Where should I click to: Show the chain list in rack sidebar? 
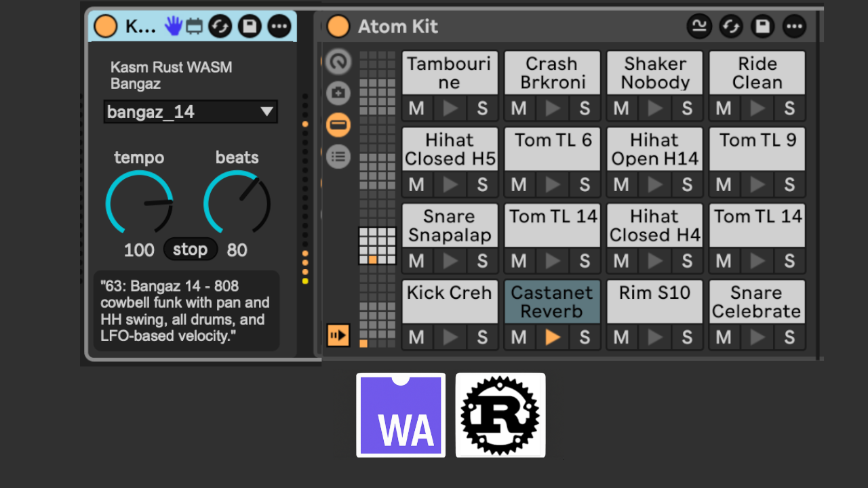click(x=338, y=157)
